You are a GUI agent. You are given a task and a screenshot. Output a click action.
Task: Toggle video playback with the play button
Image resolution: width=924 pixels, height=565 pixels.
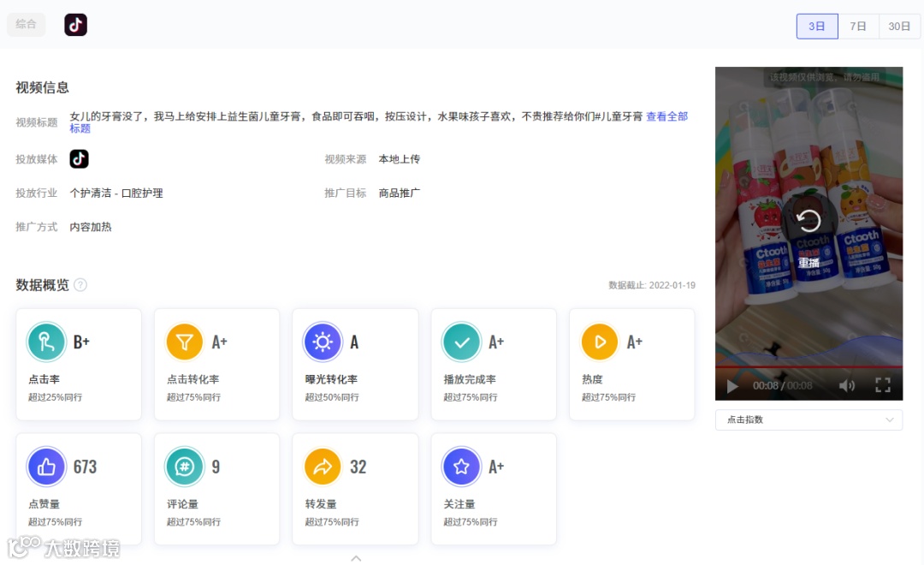(732, 386)
